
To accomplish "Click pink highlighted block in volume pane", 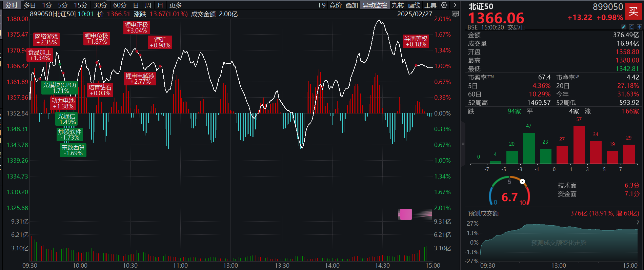I will pos(406,214).
